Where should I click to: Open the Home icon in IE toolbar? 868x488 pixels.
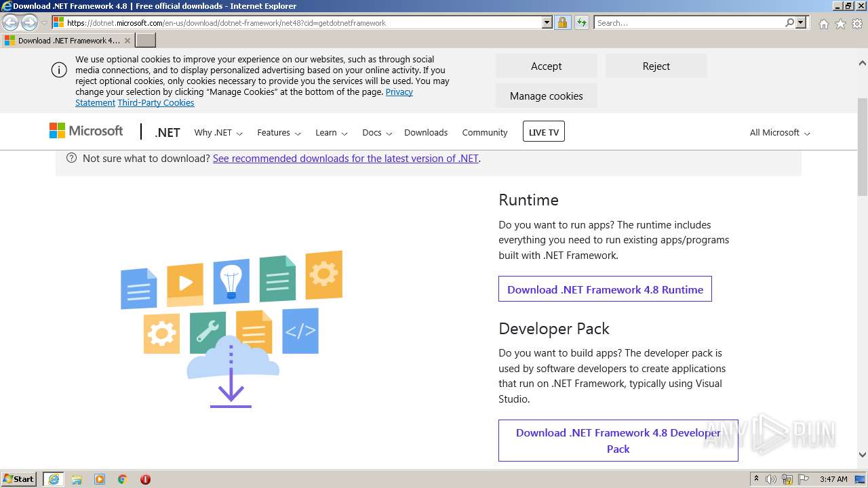823,24
